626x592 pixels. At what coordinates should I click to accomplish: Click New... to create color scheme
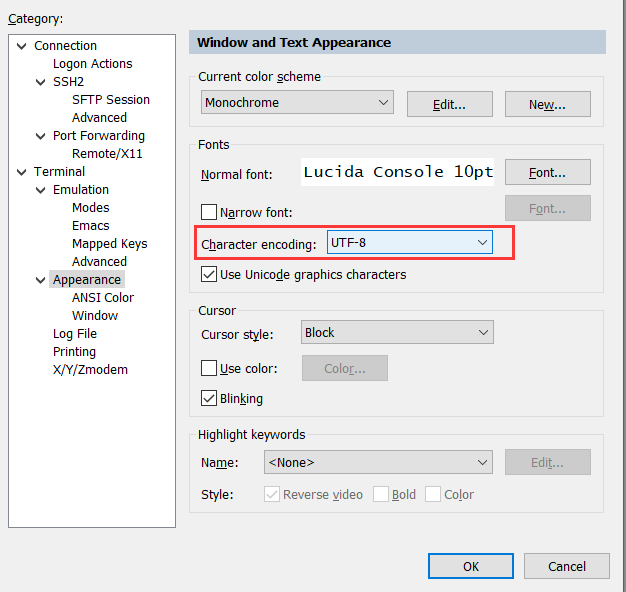(x=547, y=104)
